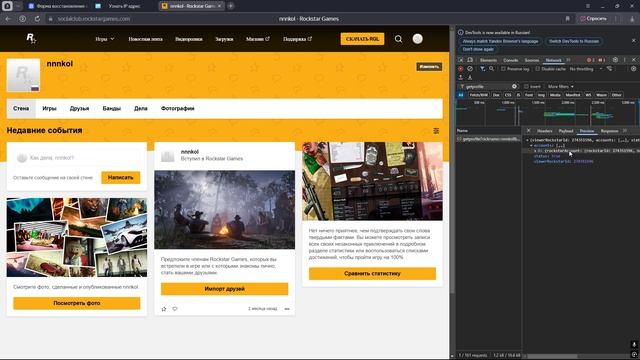
Task: Reload the page with the refresh icon
Action: point(37,19)
